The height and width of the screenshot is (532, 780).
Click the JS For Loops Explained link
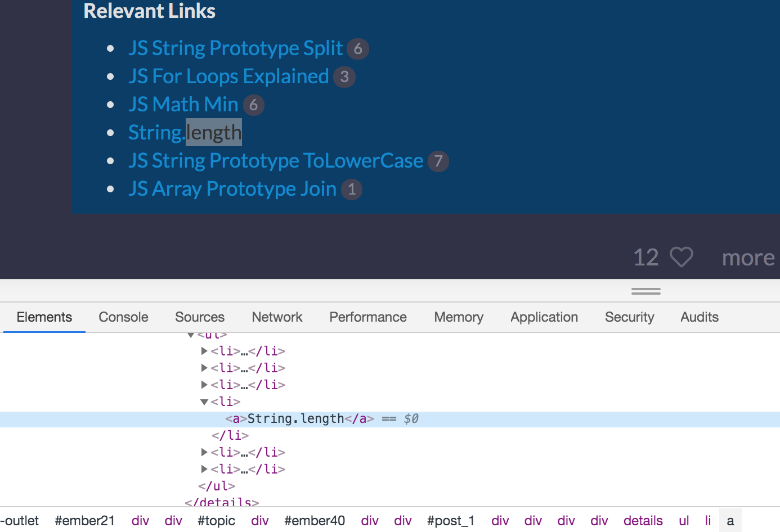(x=227, y=76)
